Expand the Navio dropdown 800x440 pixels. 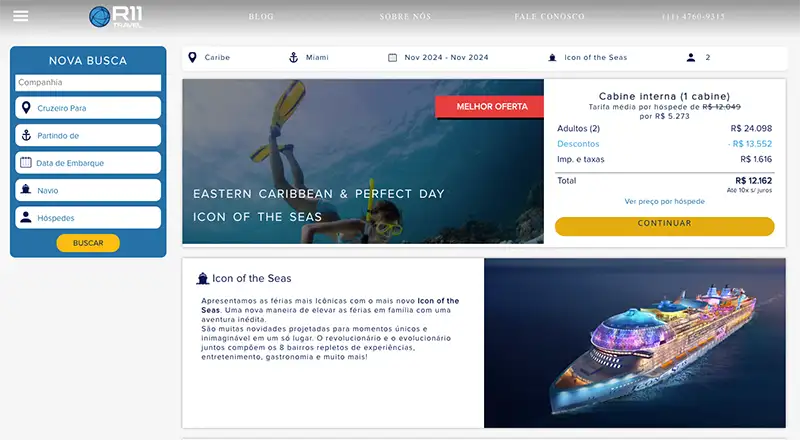[x=88, y=190]
